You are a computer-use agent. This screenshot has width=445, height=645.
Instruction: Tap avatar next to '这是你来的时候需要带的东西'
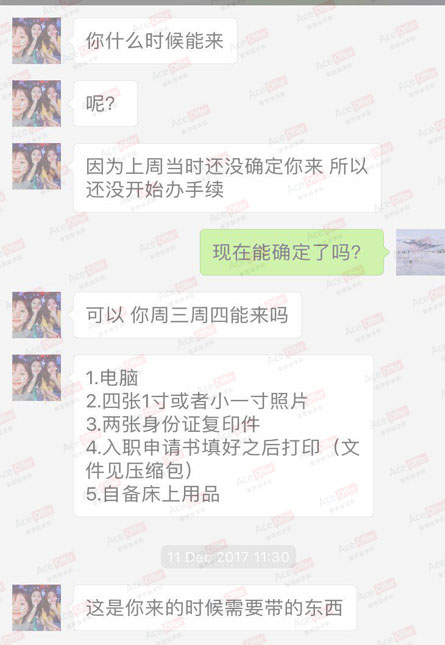[37, 608]
